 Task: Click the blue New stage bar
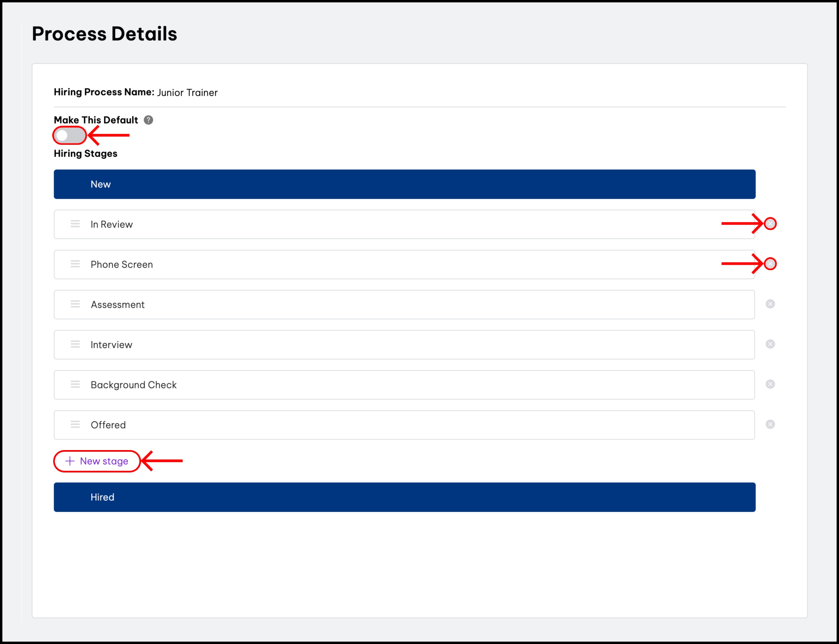point(404,184)
